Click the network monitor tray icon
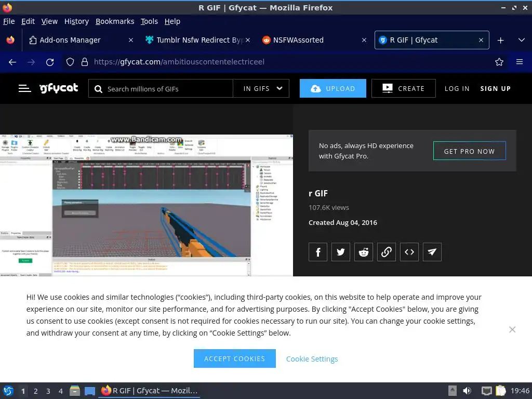The height and width of the screenshot is (399, 532). point(486,391)
